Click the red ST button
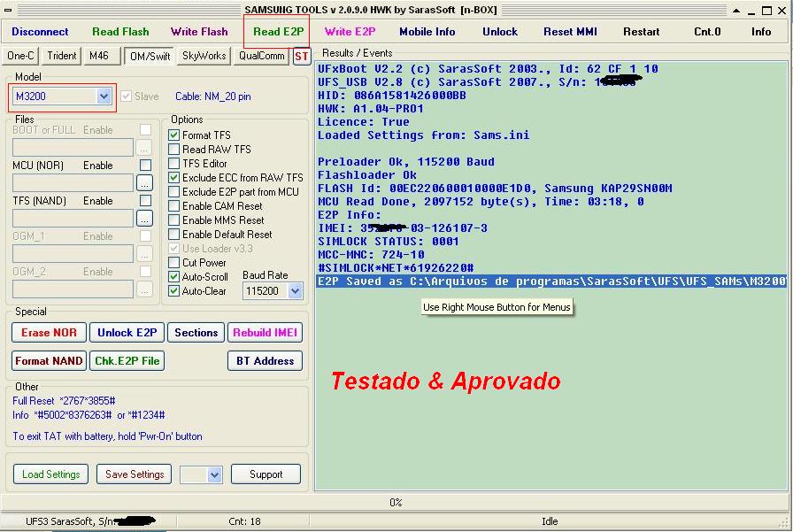793x532 pixels. point(302,56)
